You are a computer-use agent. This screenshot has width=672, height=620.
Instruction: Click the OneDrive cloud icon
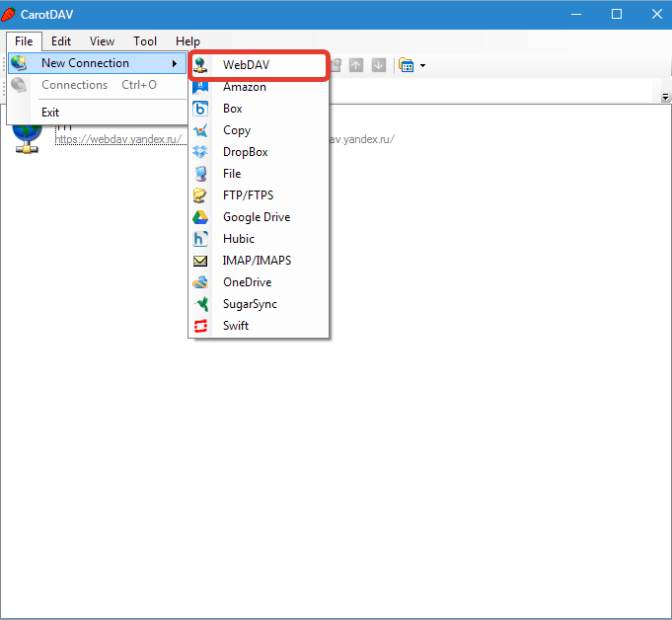tap(200, 282)
